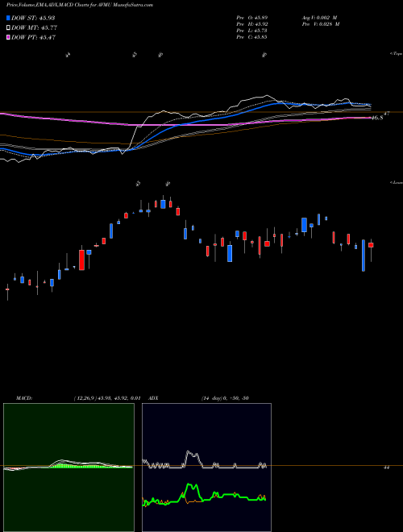
Task: Click the 'ADX' panel label
Action: (153, 398)
